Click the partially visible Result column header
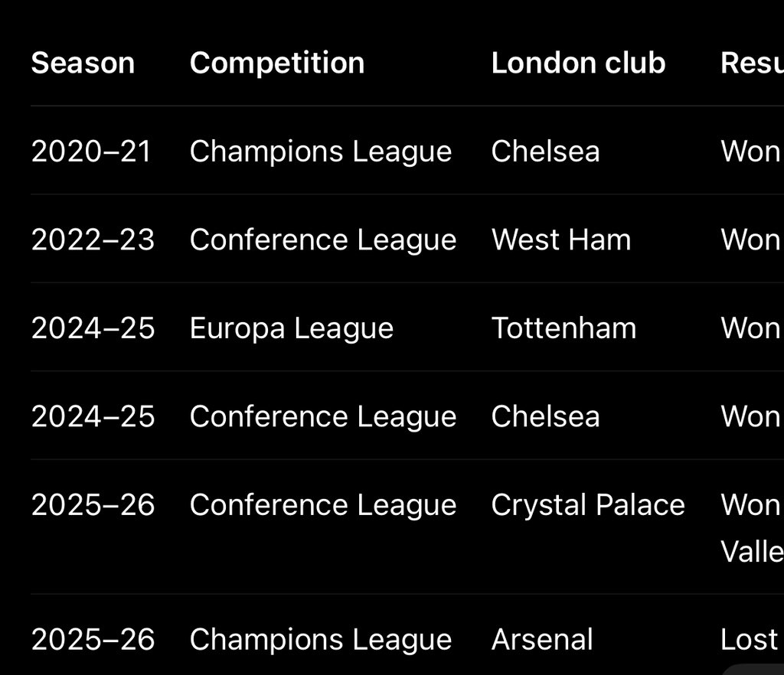This screenshot has height=675, width=784. [x=752, y=63]
